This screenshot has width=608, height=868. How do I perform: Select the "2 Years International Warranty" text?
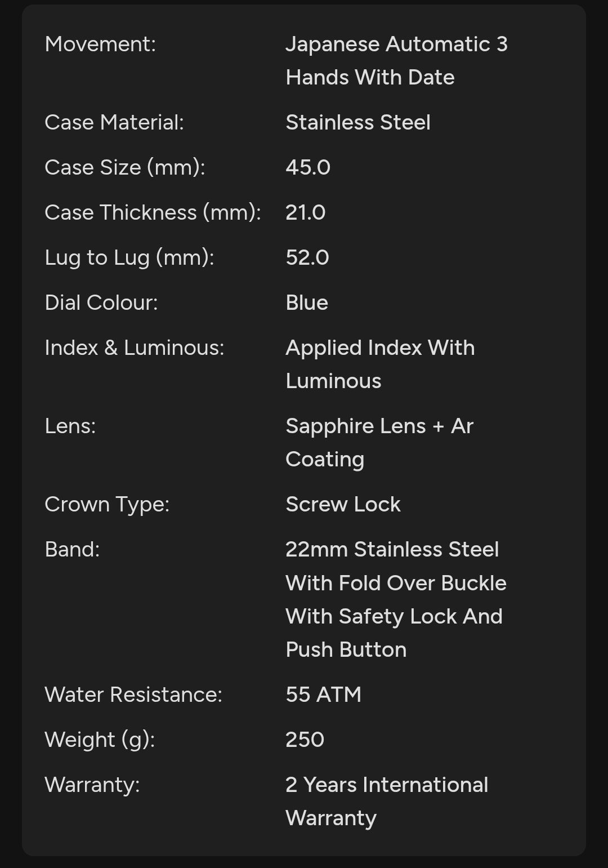point(387,802)
